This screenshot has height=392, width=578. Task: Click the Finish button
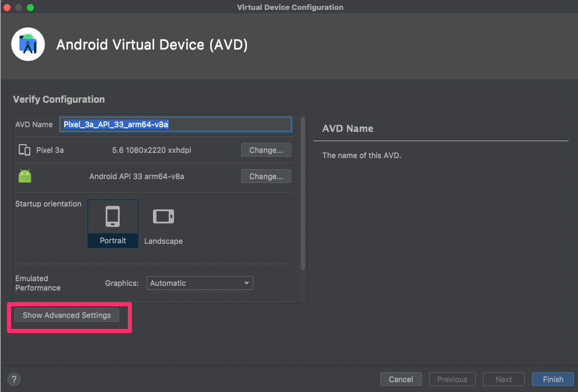pyautogui.click(x=553, y=379)
